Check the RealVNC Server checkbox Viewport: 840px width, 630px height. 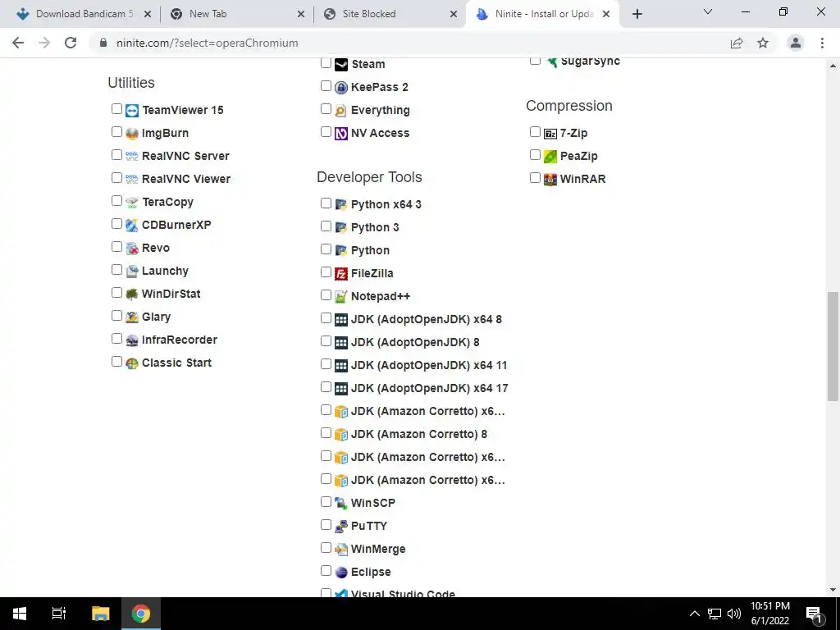pos(116,155)
